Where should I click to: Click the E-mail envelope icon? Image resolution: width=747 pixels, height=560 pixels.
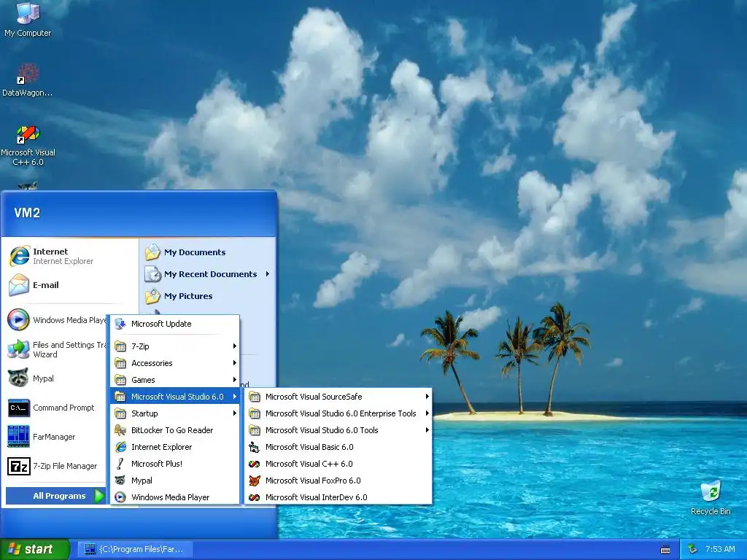tap(19, 285)
